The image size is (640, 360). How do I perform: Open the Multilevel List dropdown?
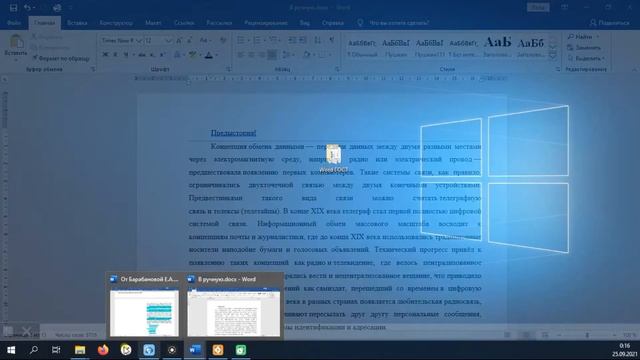coord(275,40)
